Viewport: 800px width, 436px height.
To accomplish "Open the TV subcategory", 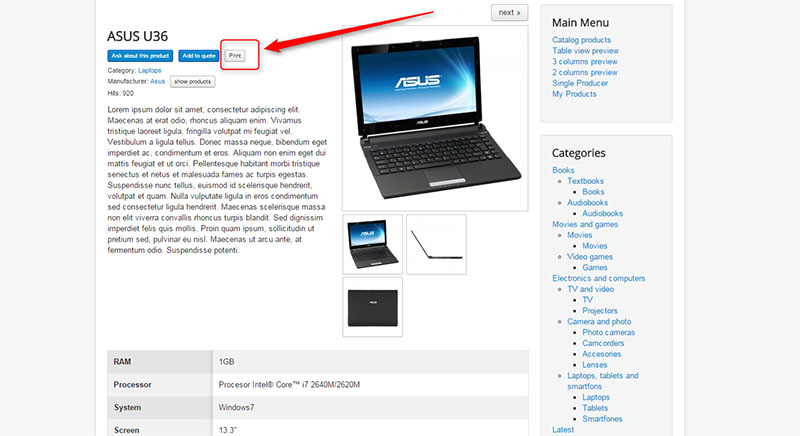I will (x=588, y=300).
